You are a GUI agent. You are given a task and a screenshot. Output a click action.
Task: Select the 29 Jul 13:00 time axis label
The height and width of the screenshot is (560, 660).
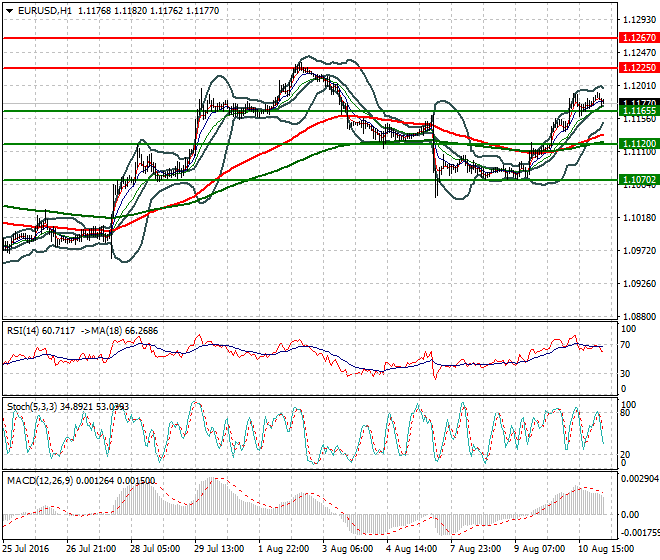pos(219,549)
